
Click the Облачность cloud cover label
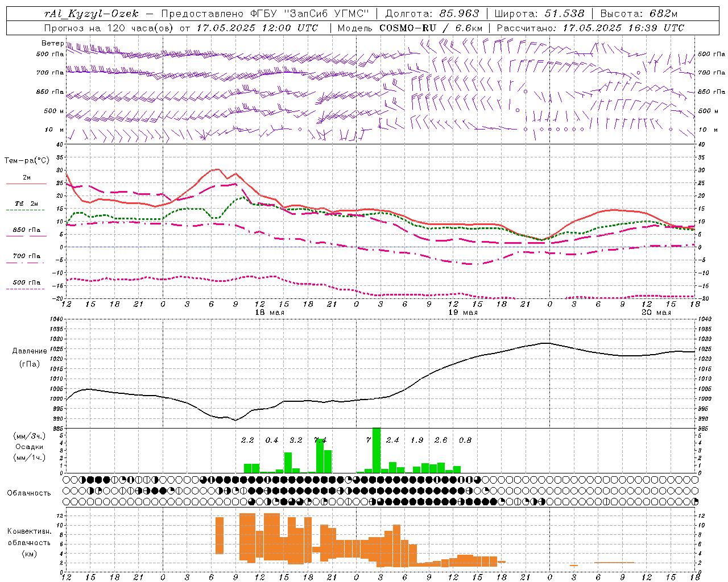(29, 493)
